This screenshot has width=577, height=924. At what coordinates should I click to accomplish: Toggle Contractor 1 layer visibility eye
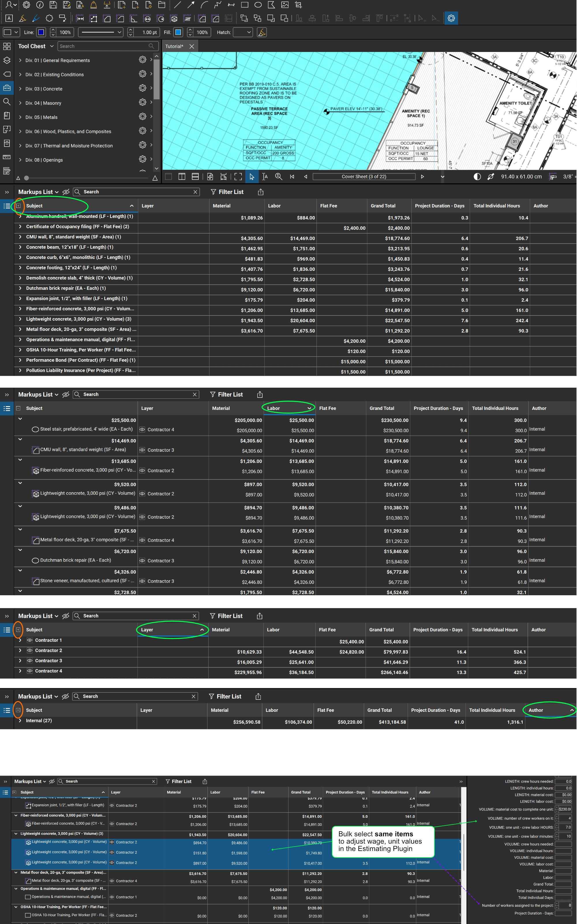click(x=30, y=640)
